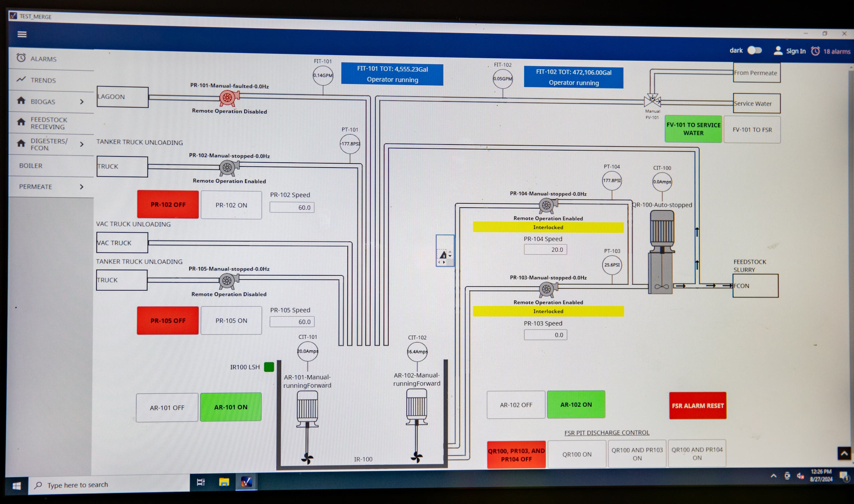The height and width of the screenshot is (504, 854).
Task: Click the scroll-to-top arrow button
Action: [x=844, y=453]
